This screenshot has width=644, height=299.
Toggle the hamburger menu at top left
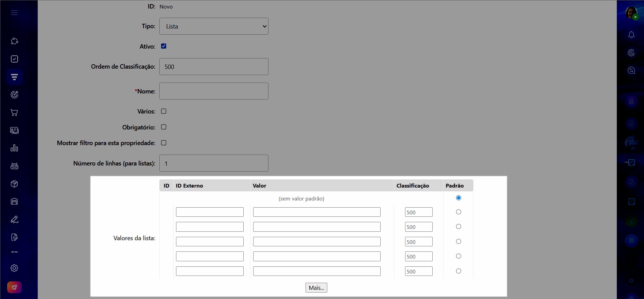click(14, 13)
